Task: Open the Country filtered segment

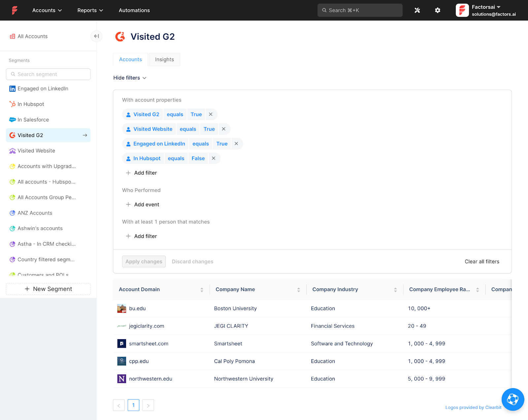Action: [48, 259]
